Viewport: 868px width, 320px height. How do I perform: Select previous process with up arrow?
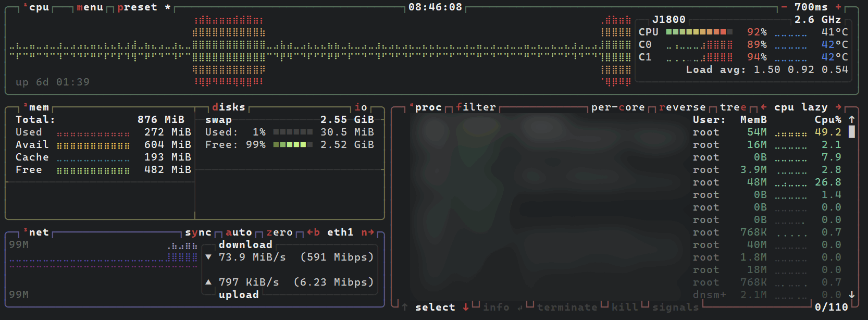pos(405,307)
